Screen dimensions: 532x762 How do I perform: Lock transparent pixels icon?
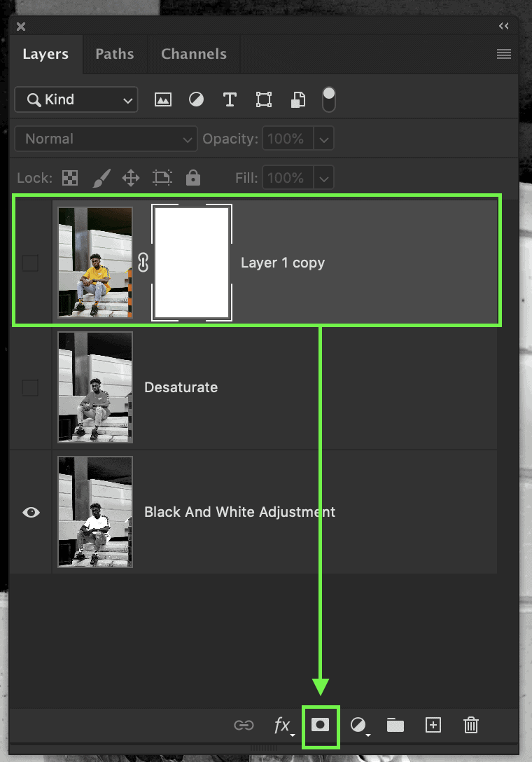70,178
